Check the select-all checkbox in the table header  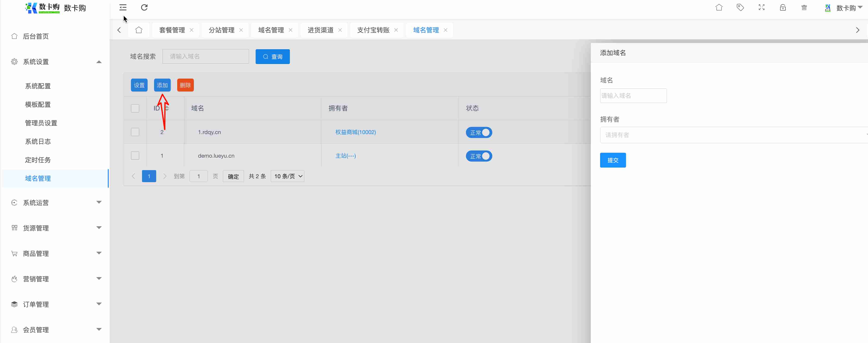tap(135, 108)
